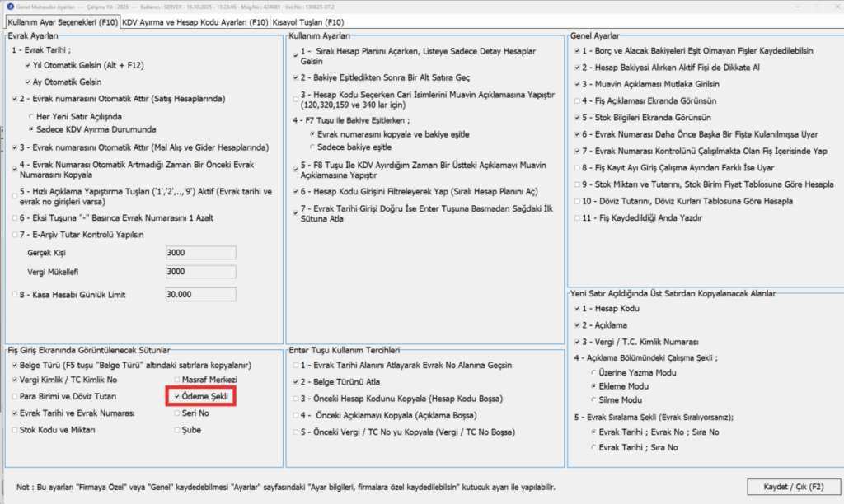Toggle Yıl Otomatik Gelsin (Alt + F12) checkbox
The height and width of the screenshot is (504, 844).
(27, 65)
